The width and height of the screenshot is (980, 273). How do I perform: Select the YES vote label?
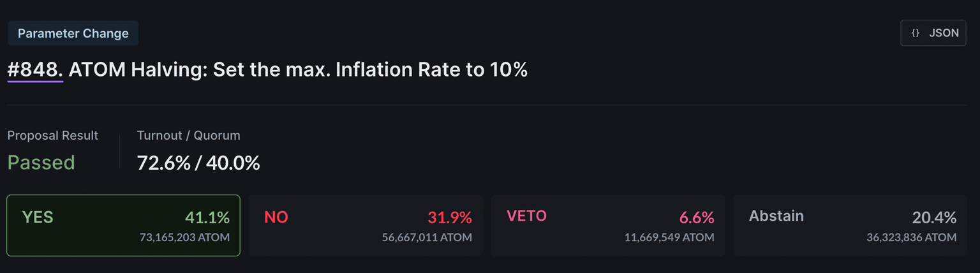click(38, 217)
